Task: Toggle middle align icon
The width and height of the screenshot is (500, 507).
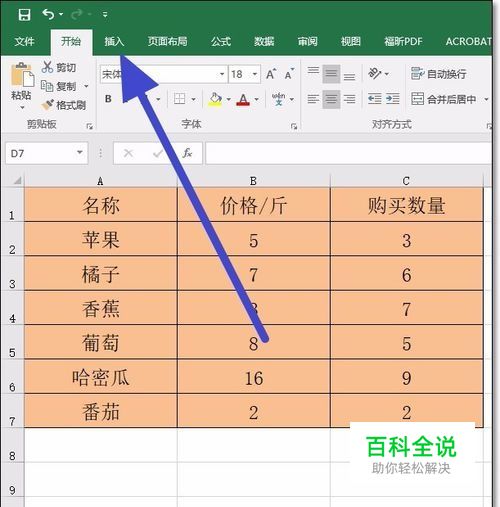Action: 331,74
